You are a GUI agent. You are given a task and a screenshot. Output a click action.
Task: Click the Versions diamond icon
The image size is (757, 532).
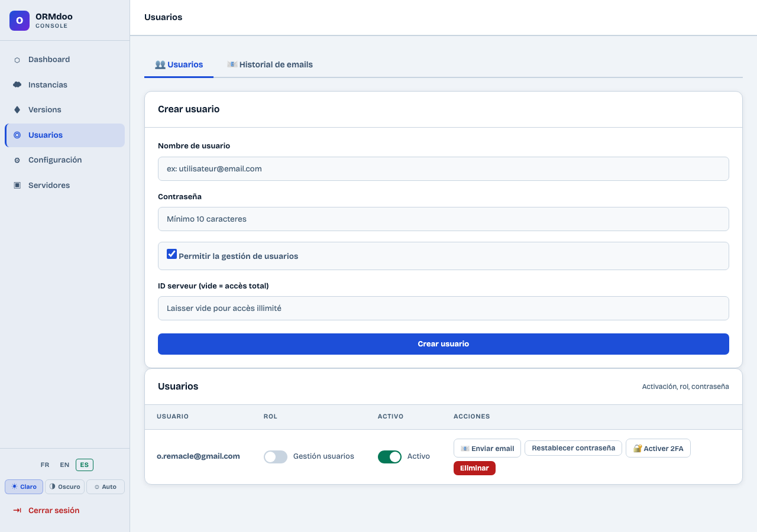(17, 110)
